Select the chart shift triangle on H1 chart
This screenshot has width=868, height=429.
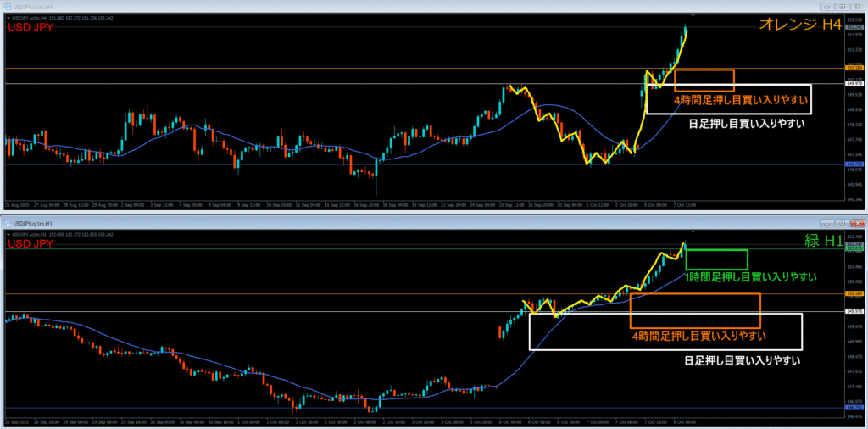(x=693, y=231)
